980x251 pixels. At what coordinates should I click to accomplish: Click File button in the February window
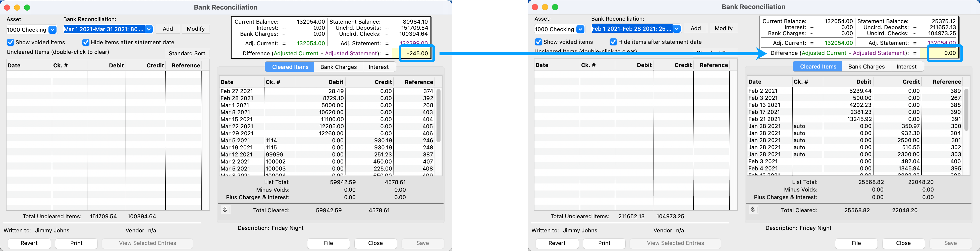pyautogui.click(x=856, y=243)
